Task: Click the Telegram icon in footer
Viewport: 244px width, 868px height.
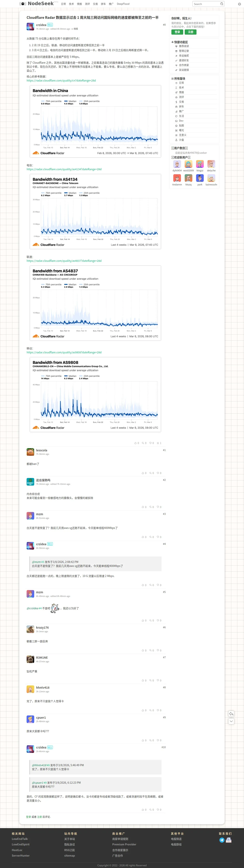Action: [x=222, y=840]
